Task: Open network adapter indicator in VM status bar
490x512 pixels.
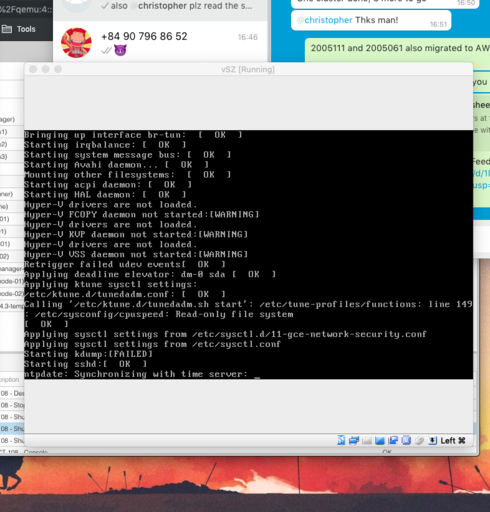Action: pos(354,440)
